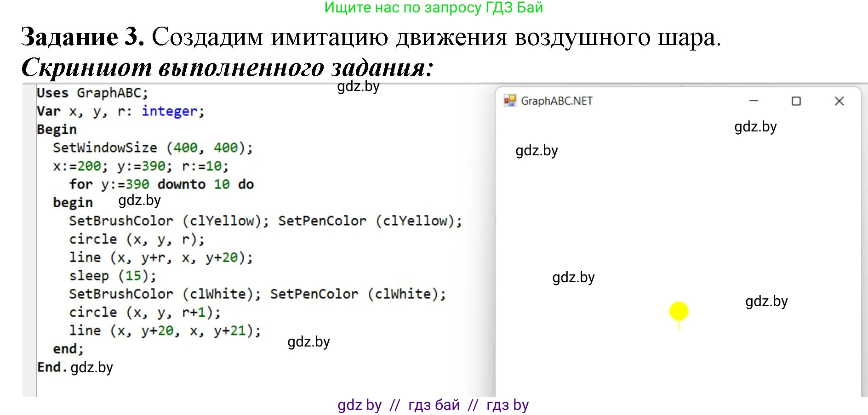
Task: Click the GraphABC.NET window app icon
Action: pos(509,101)
